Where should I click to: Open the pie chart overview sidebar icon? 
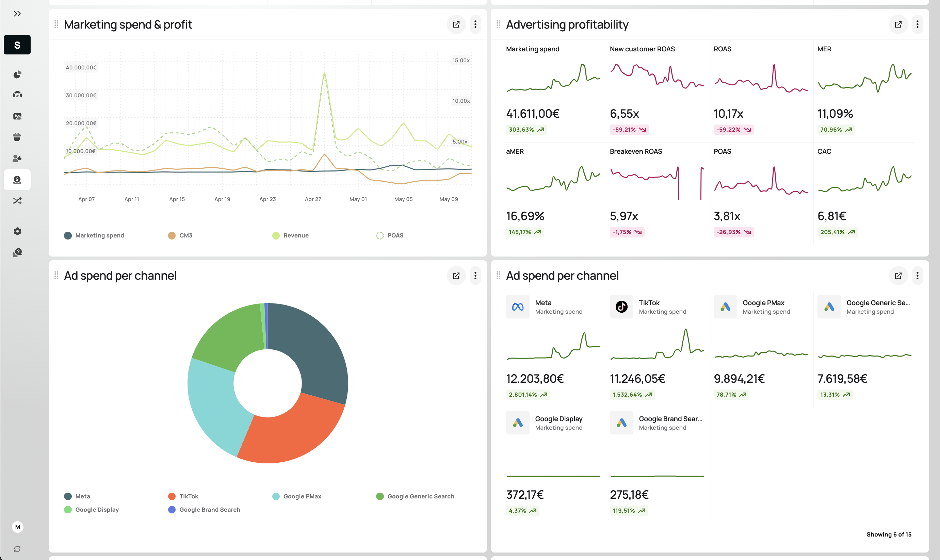(17, 75)
